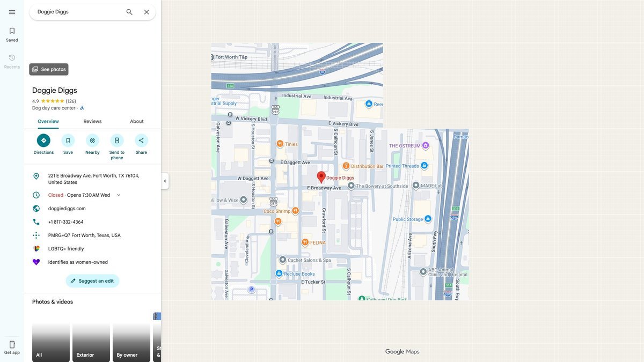This screenshot has width=644, height=362.
Task: Click Suggest an edit button
Action: tap(92, 281)
